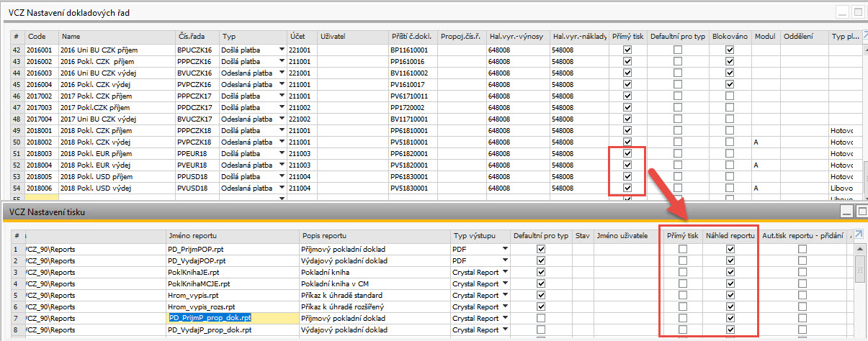This screenshot has height=341, width=868.
Task: Select Hal.vyr.-výnosy cell 648008 in row 43
Action: [x=518, y=61]
